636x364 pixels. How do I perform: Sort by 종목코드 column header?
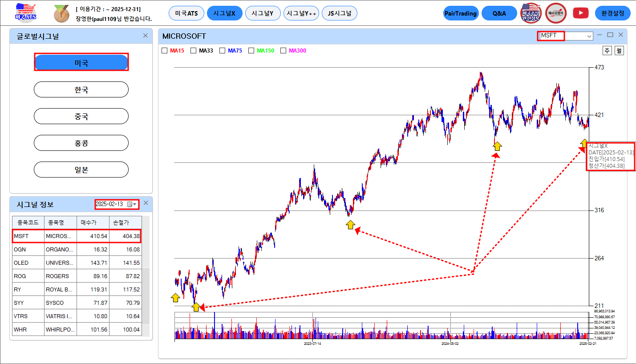28,222
